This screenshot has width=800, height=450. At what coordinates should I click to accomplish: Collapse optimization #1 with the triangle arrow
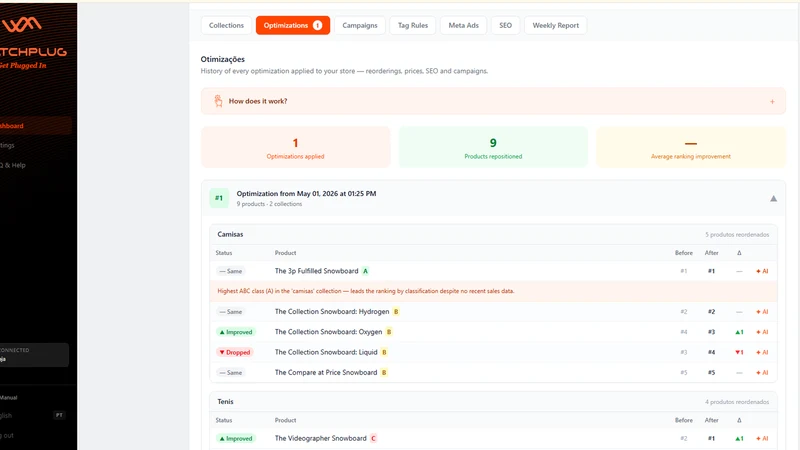pos(773,198)
